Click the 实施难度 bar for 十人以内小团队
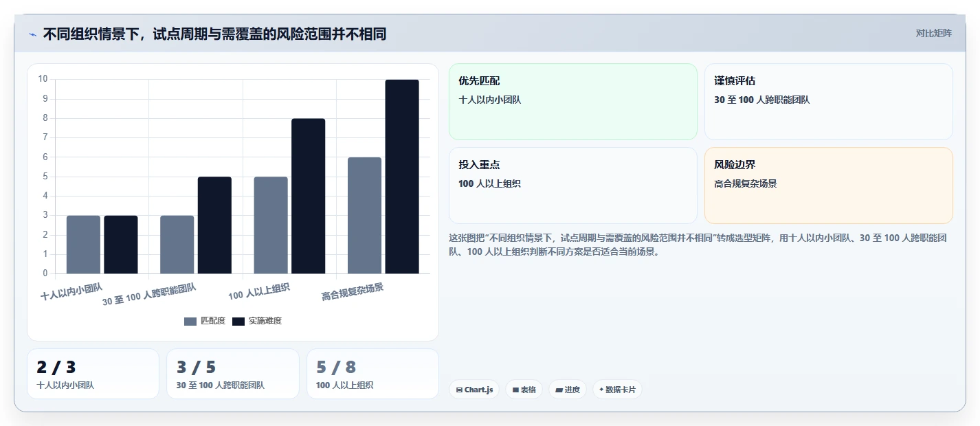This screenshot has height=426, width=980. (121, 245)
